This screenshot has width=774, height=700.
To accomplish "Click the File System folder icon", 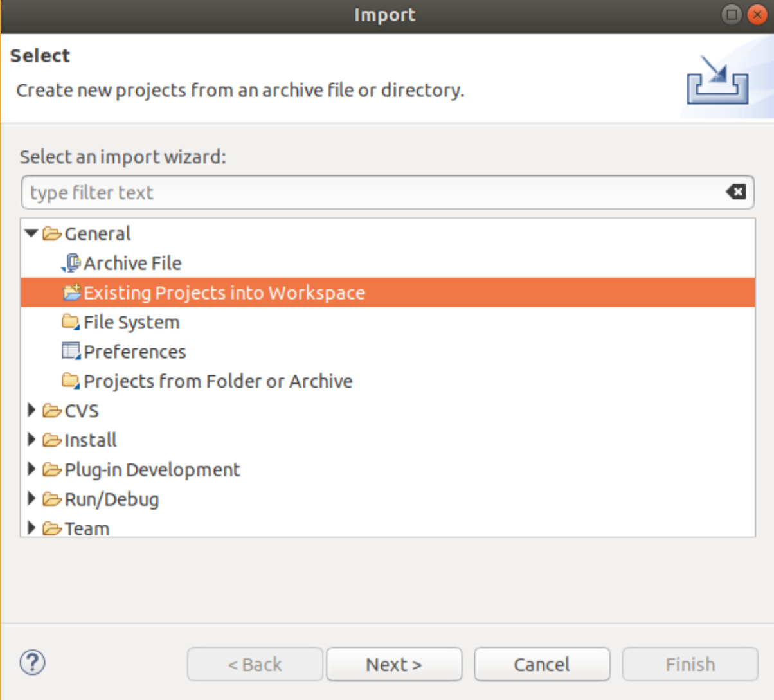I will 71,321.
